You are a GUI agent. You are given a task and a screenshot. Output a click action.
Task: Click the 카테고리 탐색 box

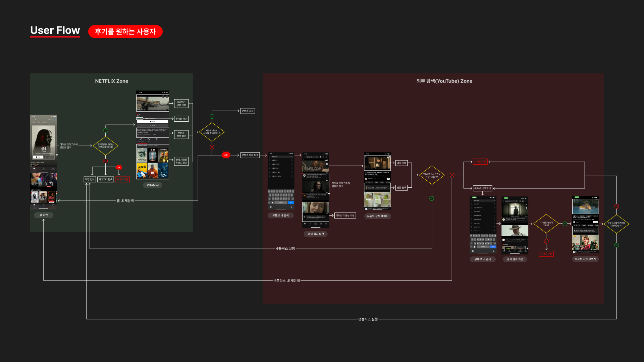(x=106, y=180)
